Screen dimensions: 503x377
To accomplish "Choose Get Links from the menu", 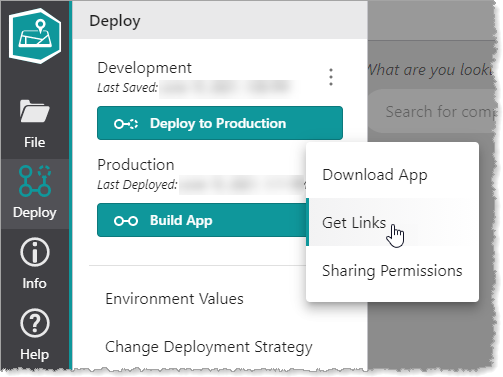I will (392, 222).
